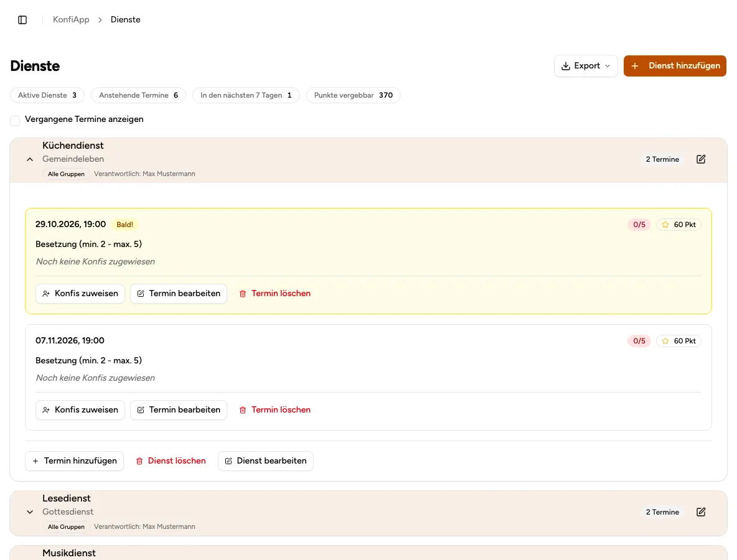The width and height of the screenshot is (737, 560).
Task: Delete the 07.11.2026 appointment
Action: coord(275,410)
